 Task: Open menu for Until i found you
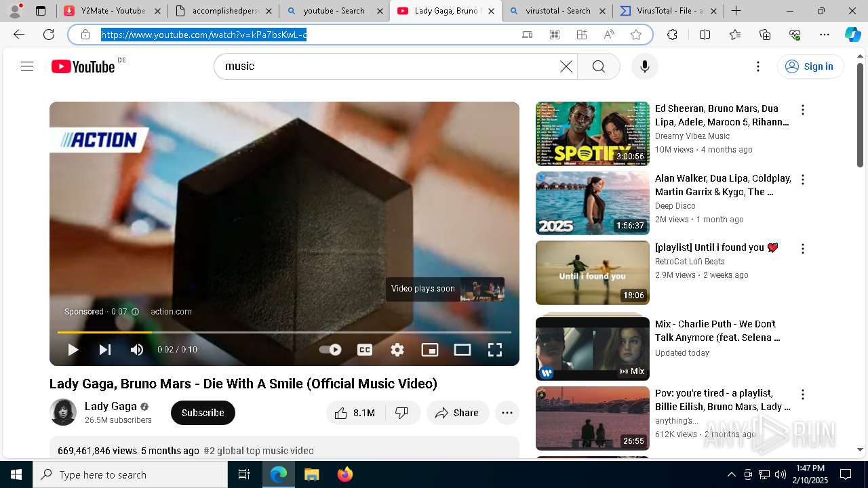803,249
